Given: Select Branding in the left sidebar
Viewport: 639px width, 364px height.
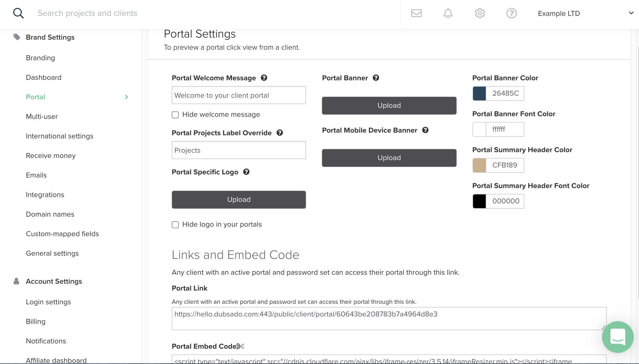Looking at the screenshot, I should click(x=40, y=57).
